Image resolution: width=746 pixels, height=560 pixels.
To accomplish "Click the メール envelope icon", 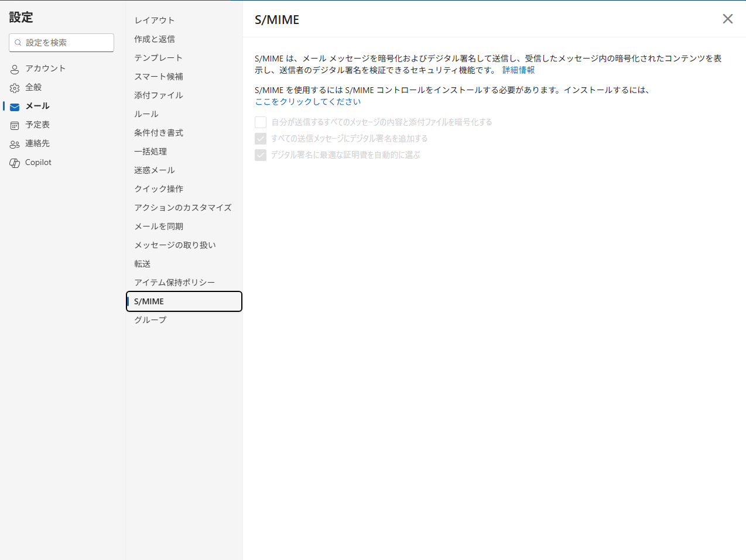I will coord(15,106).
